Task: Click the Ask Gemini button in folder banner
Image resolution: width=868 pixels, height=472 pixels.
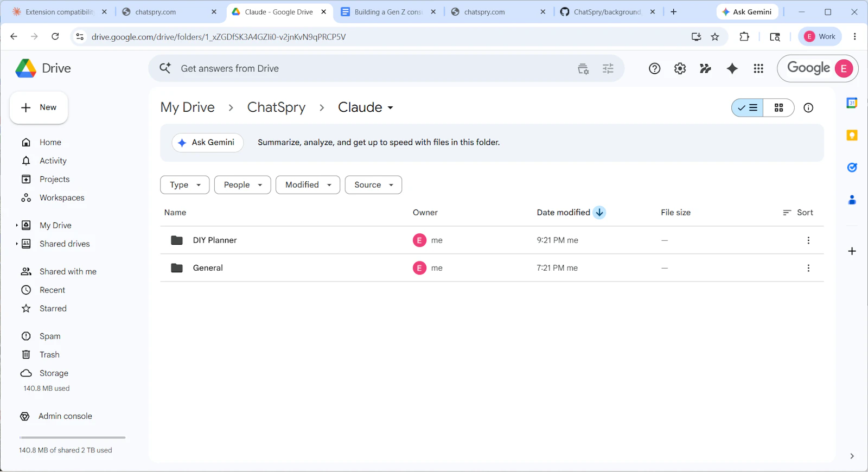Action: pyautogui.click(x=207, y=143)
